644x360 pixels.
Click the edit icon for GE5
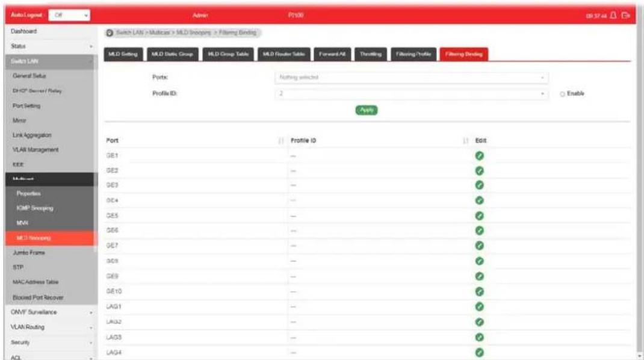pyautogui.click(x=479, y=216)
